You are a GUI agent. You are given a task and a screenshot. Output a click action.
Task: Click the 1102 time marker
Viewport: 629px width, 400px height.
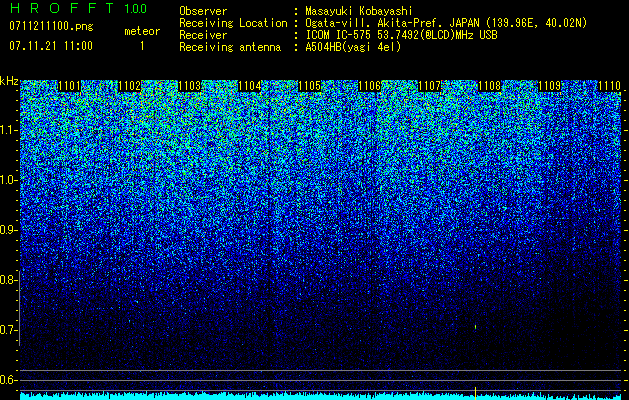pyautogui.click(x=130, y=86)
